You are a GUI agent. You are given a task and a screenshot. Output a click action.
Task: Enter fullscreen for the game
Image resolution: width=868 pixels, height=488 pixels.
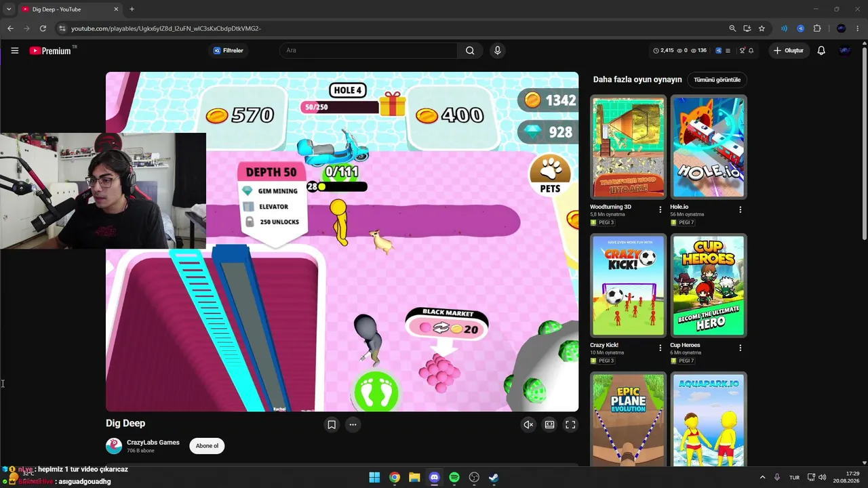coord(570,425)
